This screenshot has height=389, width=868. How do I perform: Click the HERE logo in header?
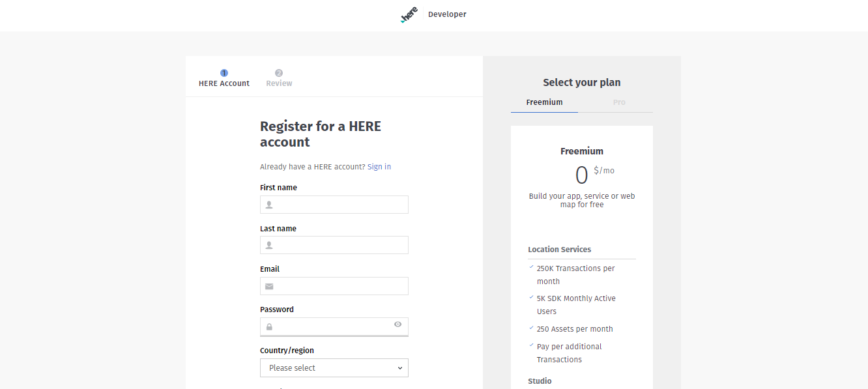pyautogui.click(x=409, y=15)
